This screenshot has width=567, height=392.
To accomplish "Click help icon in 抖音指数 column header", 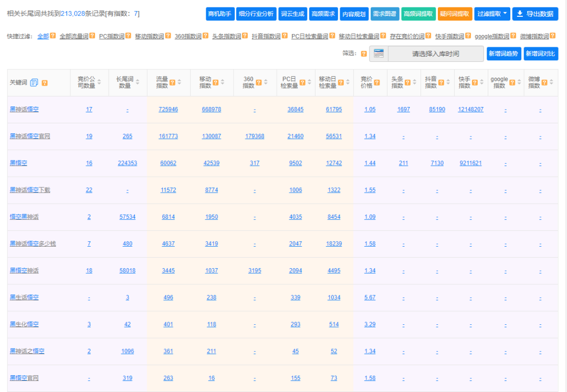I will coord(441,82).
